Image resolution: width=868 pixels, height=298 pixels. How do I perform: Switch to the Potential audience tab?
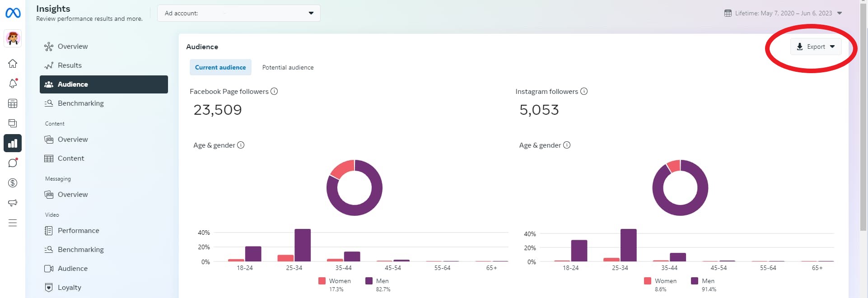[288, 67]
